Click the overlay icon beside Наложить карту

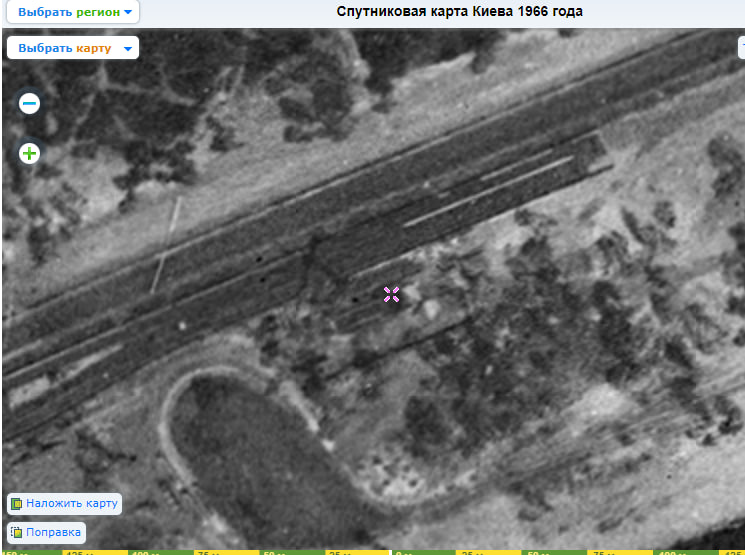tap(16, 504)
